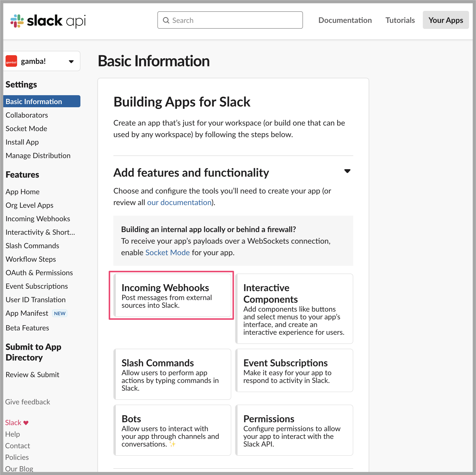Open User ID Translation page
This screenshot has width=476, height=475.
[x=35, y=300]
